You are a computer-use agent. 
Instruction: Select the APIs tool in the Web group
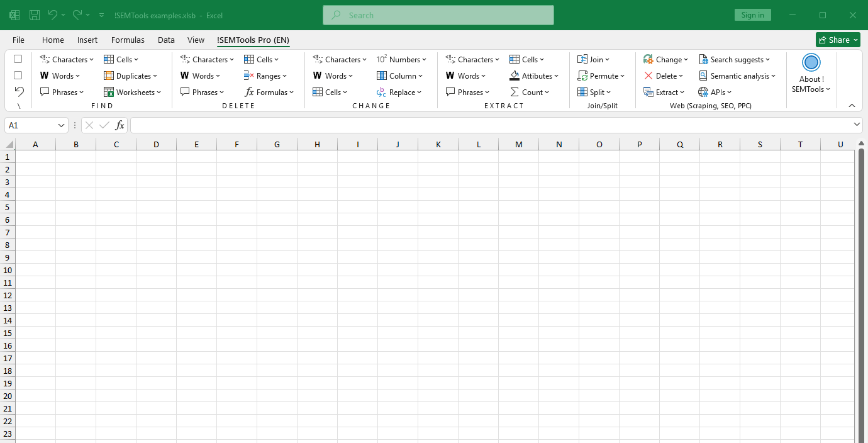click(715, 92)
